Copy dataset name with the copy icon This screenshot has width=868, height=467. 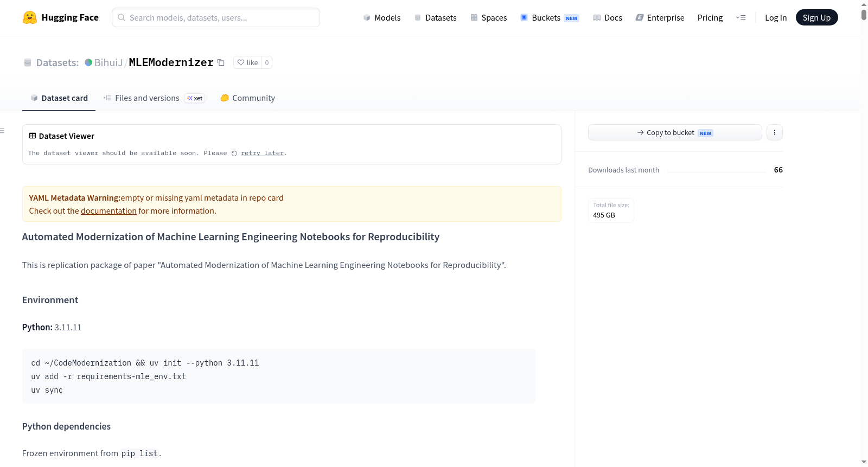pos(221,62)
